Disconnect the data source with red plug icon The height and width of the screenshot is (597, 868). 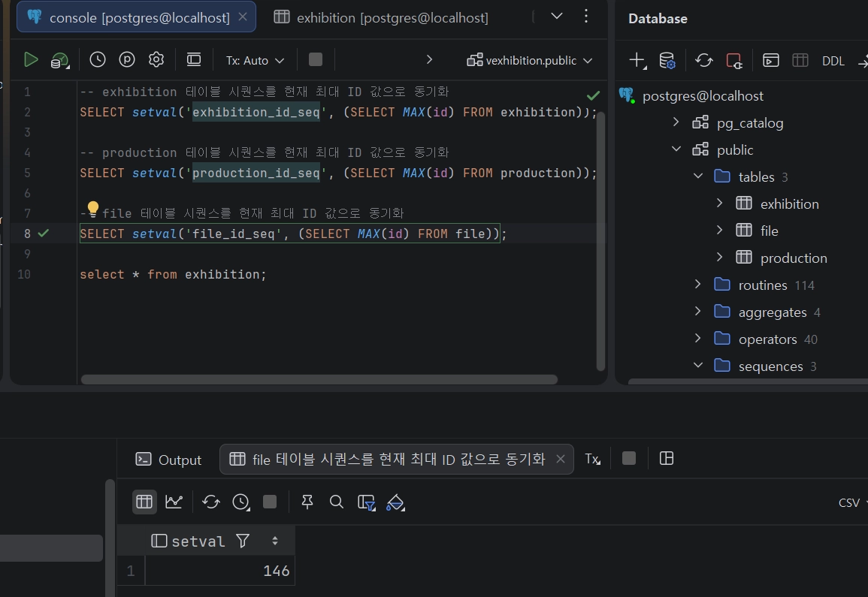click(x=734, y=61)
